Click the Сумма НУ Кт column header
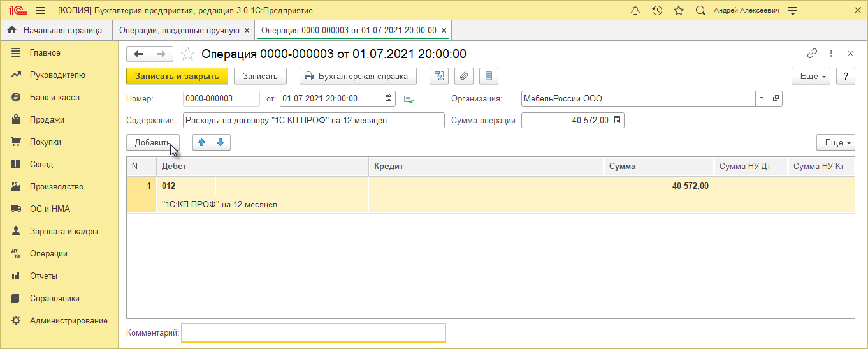 pyautogui.click(x=821, y=166)
